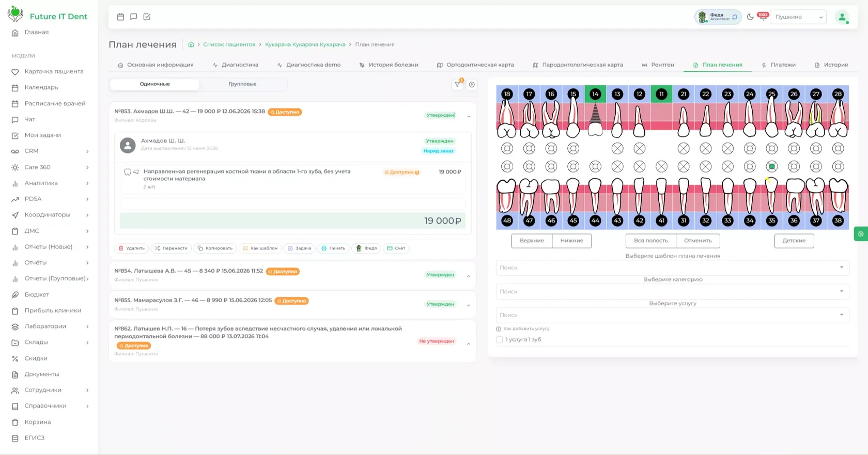This screenshot has height=455, width=868.
Task: Expand plan №862 Латышев chevron
Action: [469, 344]
